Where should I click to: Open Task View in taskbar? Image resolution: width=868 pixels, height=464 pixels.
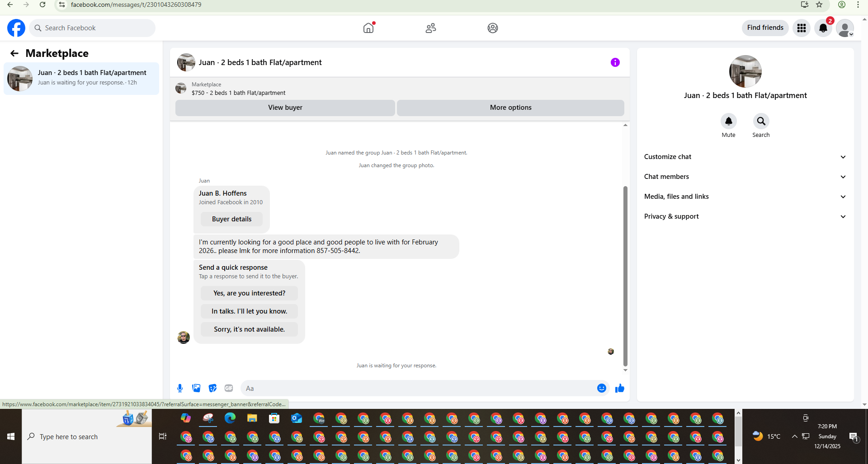tap(163, 436)
